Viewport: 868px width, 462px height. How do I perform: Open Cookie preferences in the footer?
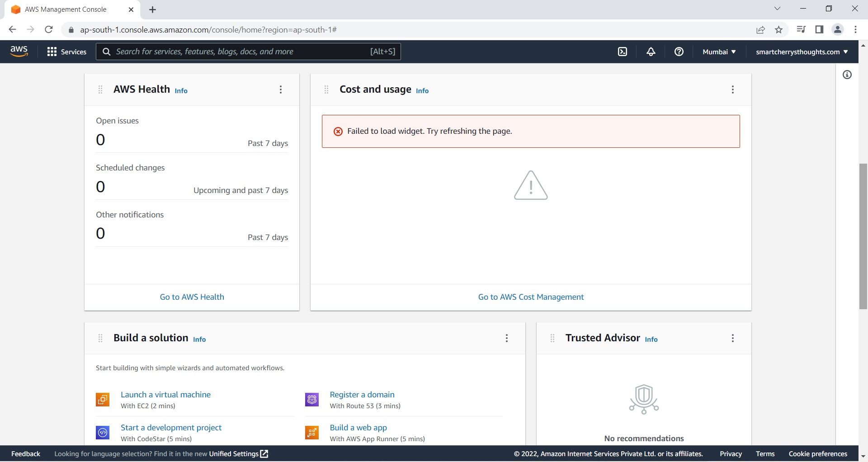pos(818,453)
